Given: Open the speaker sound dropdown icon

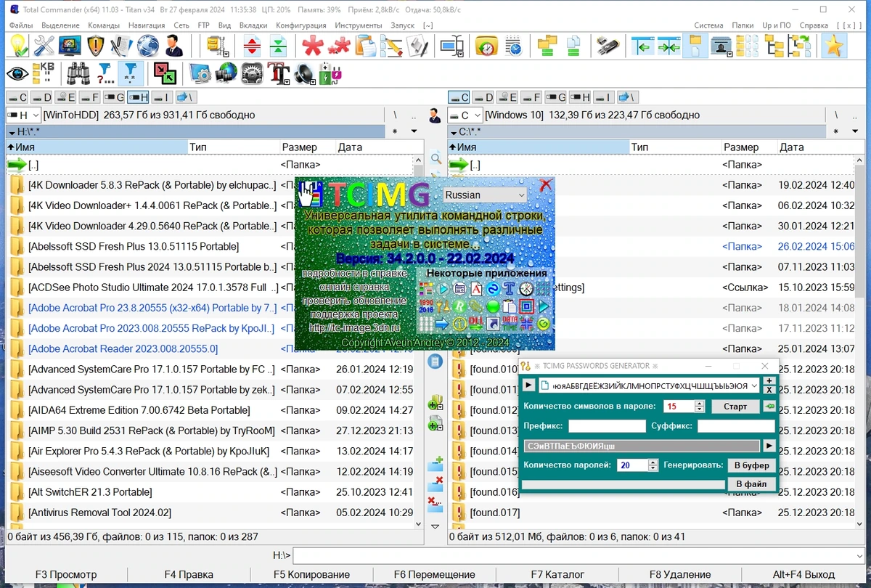Looking at the screenshot, I should (x=304, y=73).
